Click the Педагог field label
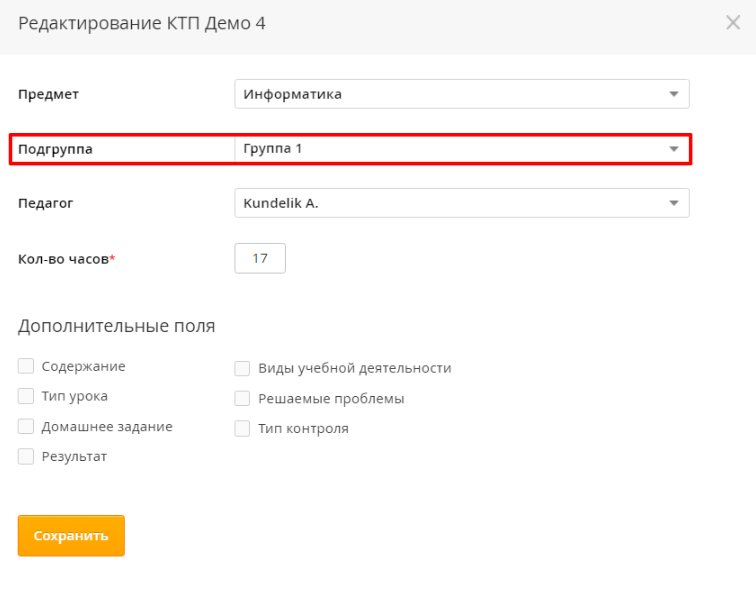 pos(46,203)
